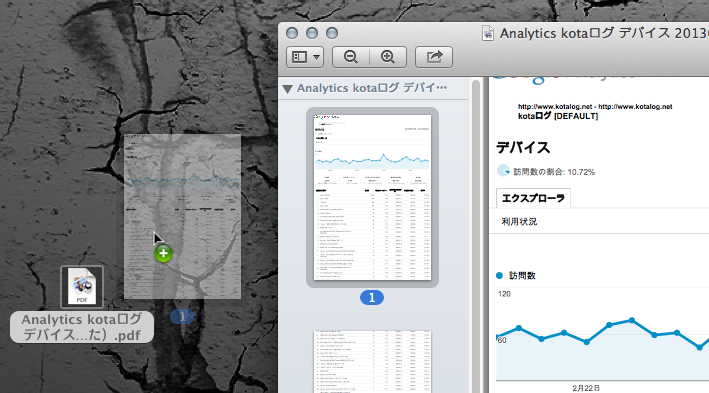Screen dimensions: 709x393
Task: Click the sidebar vertical scrollbar
Action: pos(475,235)
